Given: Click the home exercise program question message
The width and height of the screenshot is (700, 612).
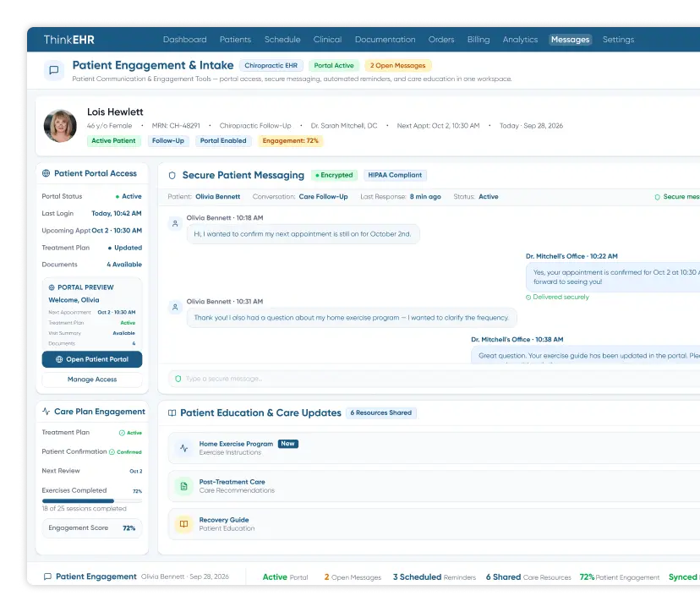Looking at the screenshot, I should [x=352, y=318].
